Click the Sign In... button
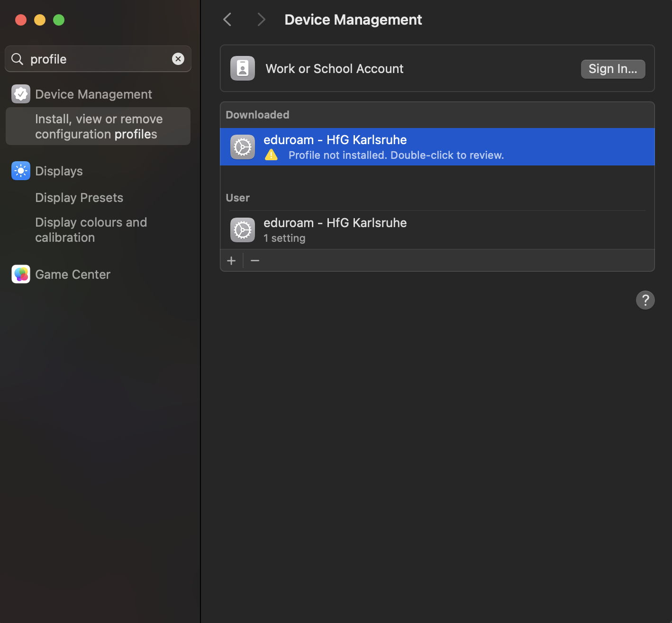The height and width of the screenshot is (623, 672). (613, 69)
